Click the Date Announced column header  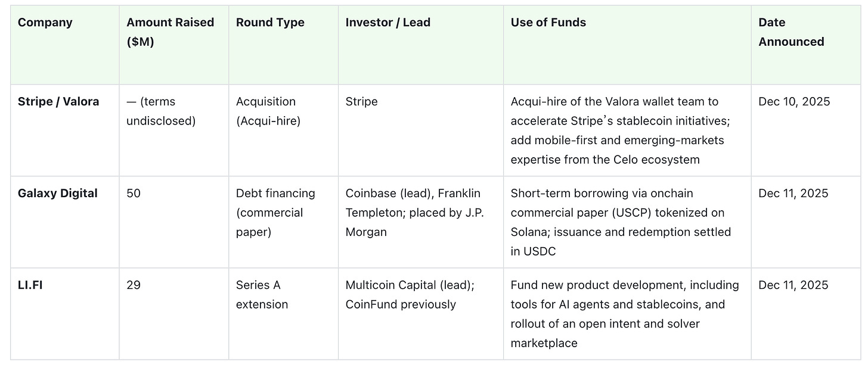click(x=790, y=32)
